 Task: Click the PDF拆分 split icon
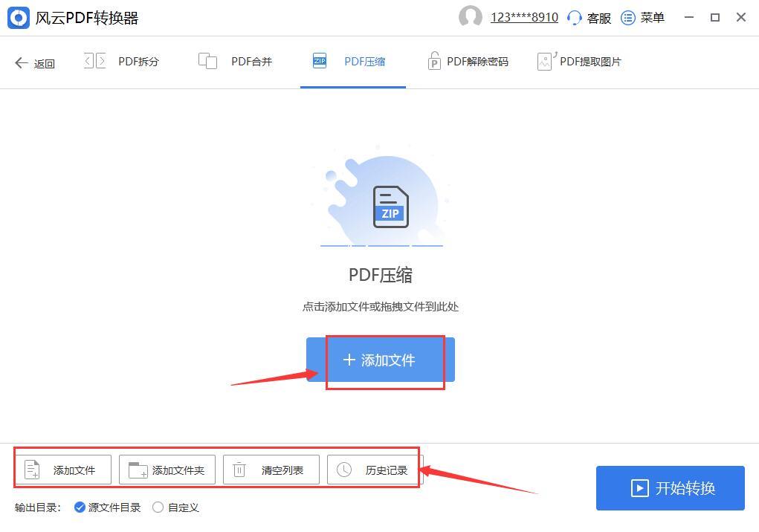95,61
